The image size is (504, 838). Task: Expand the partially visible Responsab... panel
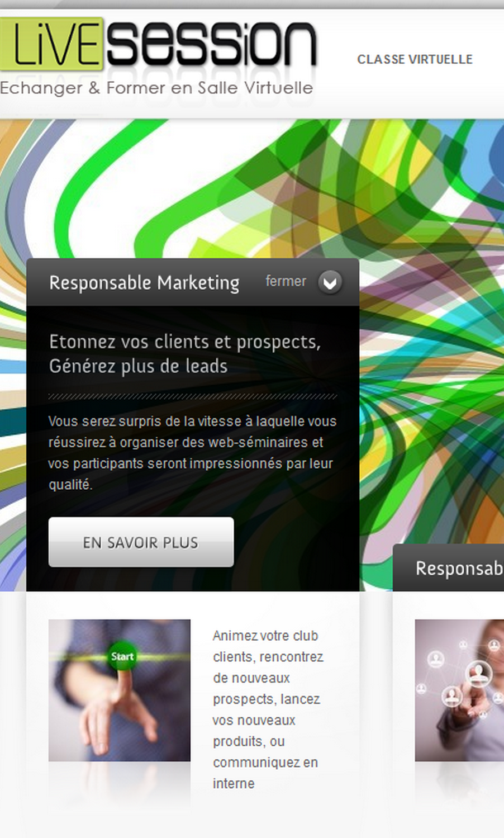pyautogui.click(x=448, y=568)
